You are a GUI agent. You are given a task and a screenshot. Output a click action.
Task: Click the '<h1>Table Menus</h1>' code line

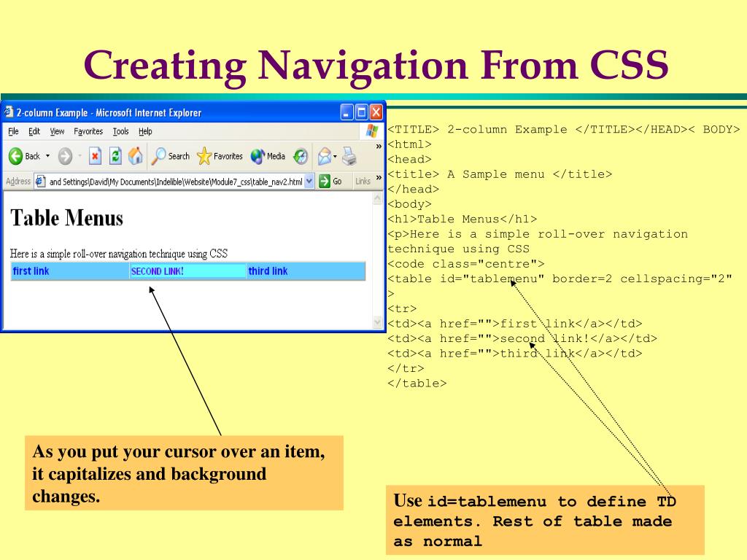point(462,219)
